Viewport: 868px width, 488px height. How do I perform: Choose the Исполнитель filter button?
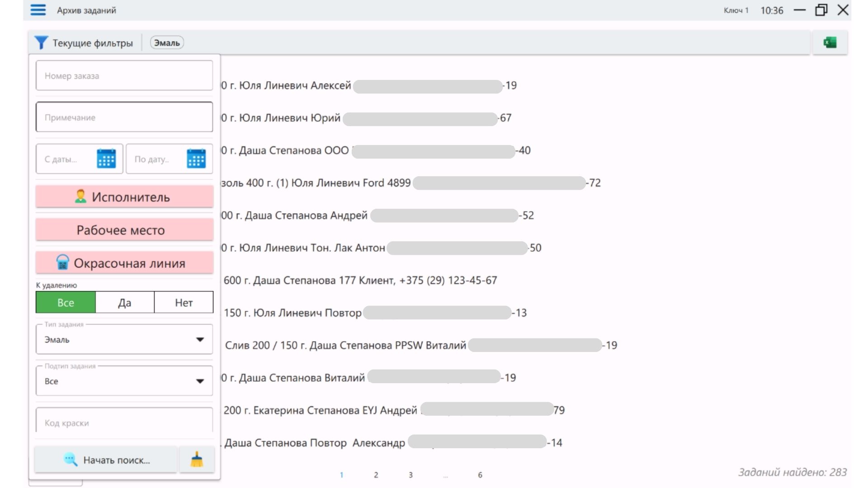(124, 197)
